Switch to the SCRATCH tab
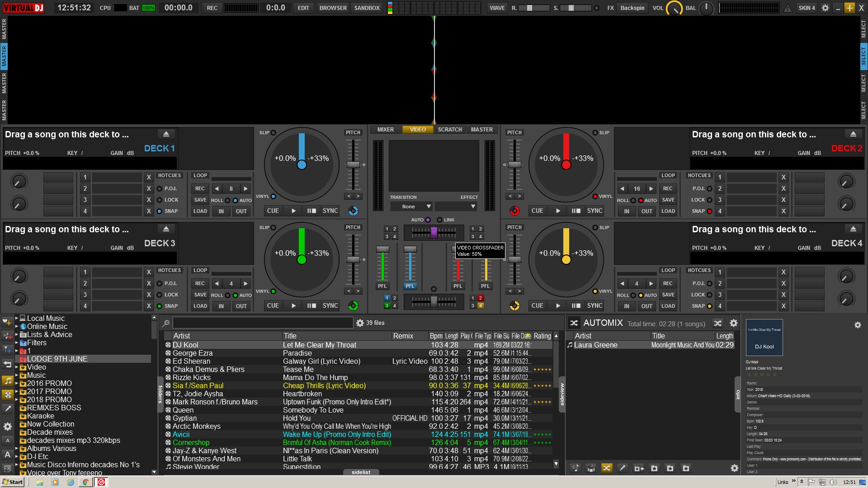 [450, 130]
